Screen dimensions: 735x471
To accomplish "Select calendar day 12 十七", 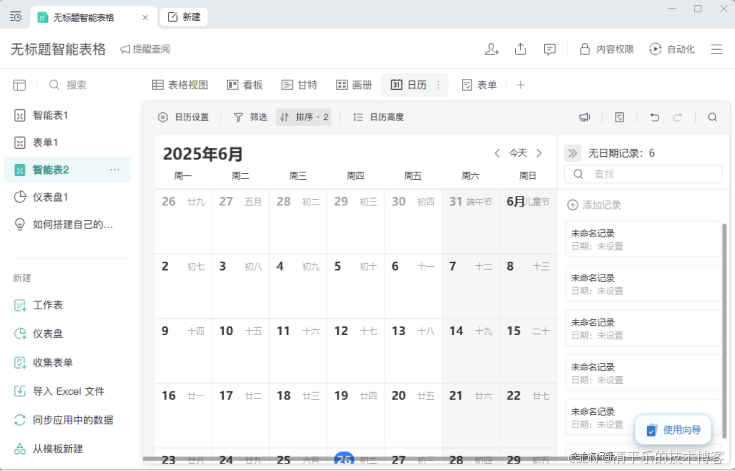I will coord(355,351).
